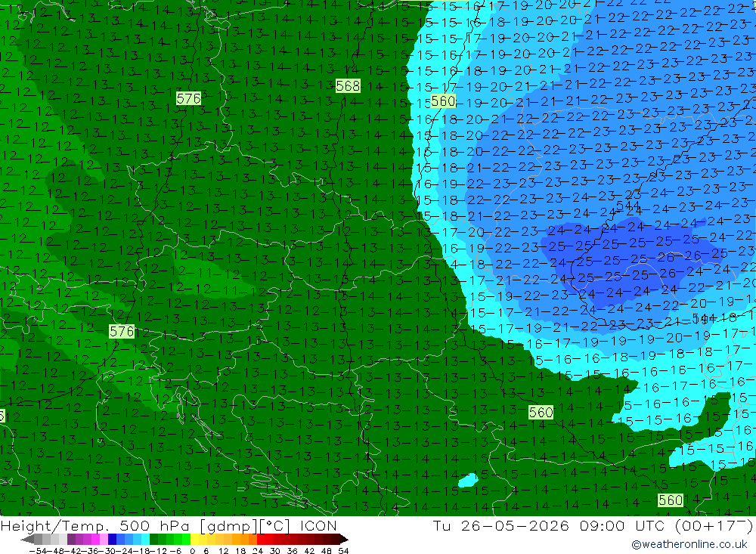
Task: Click the 54 value on the legend scale
Action: [343, 551]
